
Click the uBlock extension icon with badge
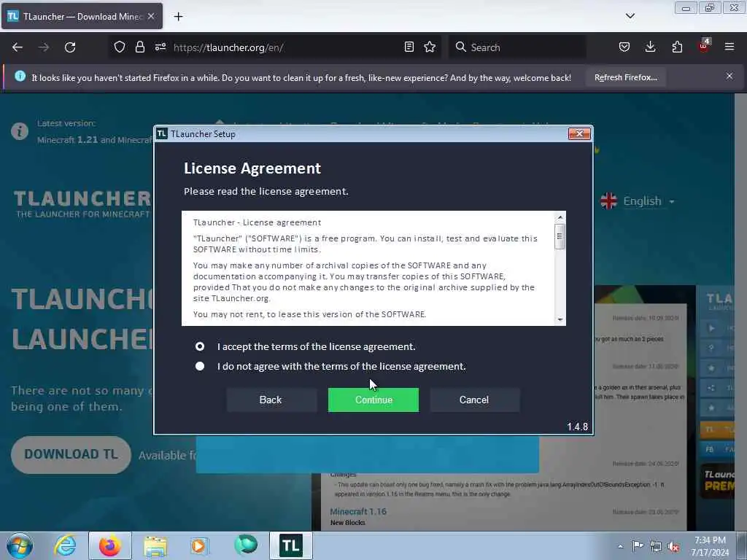tap(704, 46)
